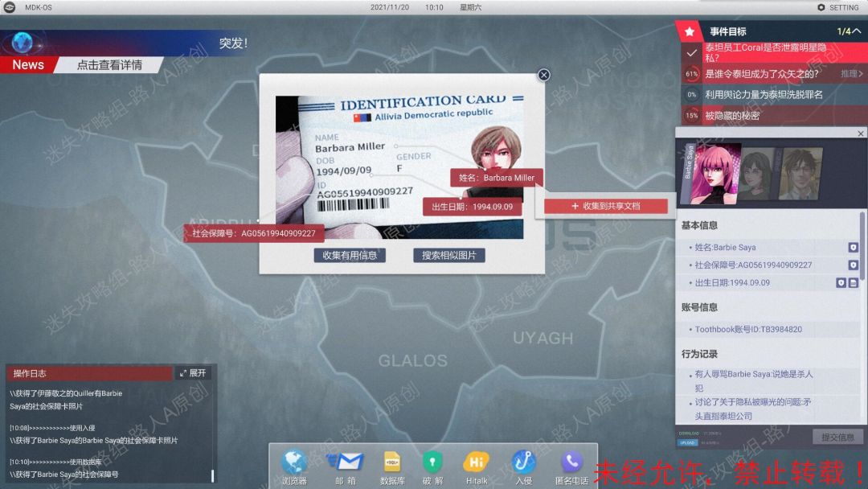The width and height of the screenshot is (868, 489).
Task: Select the 出生日期: 1994.09.09 tag
Action: [473, 207]
